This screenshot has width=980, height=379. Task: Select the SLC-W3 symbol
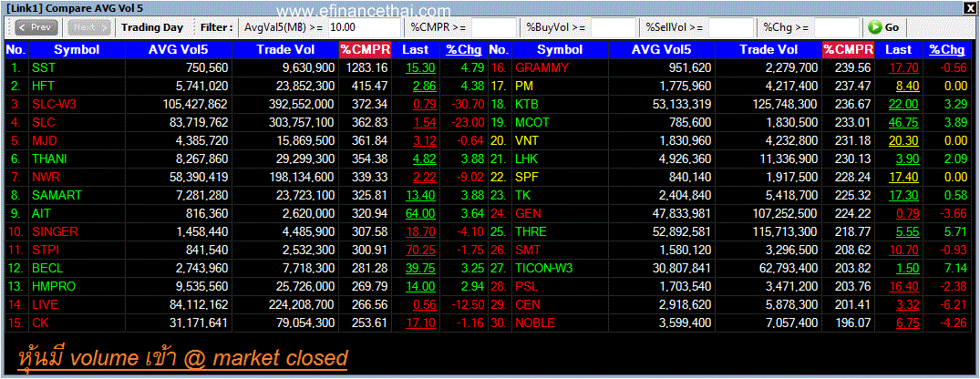coord(54,104)
